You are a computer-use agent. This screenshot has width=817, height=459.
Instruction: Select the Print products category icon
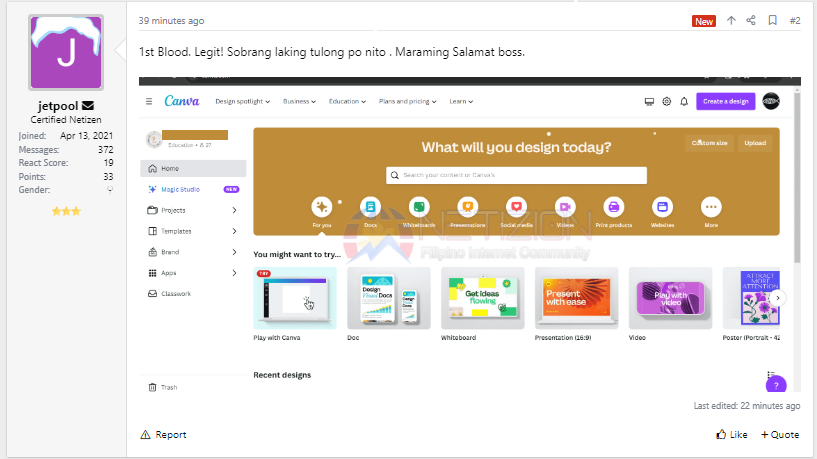pyautogui.click(x=614, y=207)
